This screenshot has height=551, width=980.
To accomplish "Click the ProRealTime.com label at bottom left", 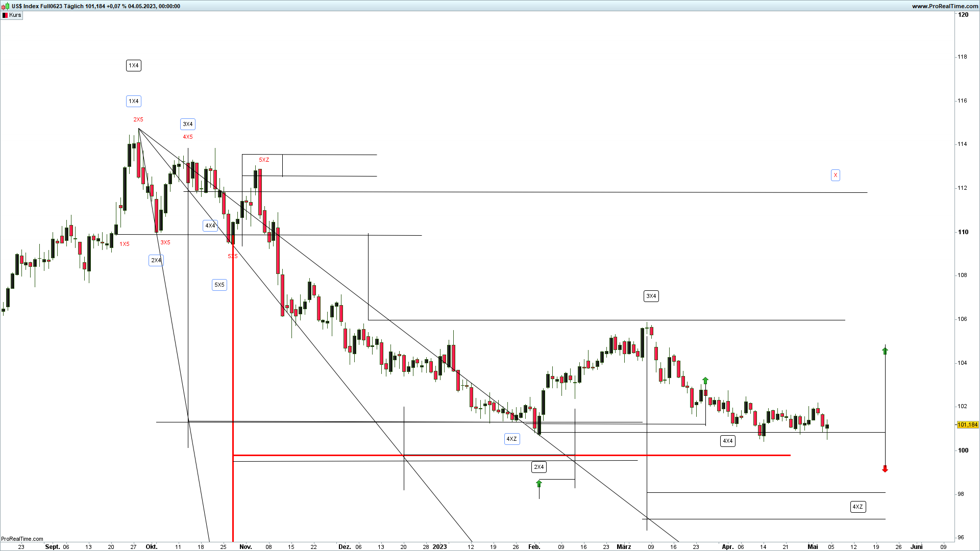I will [22, 539].
